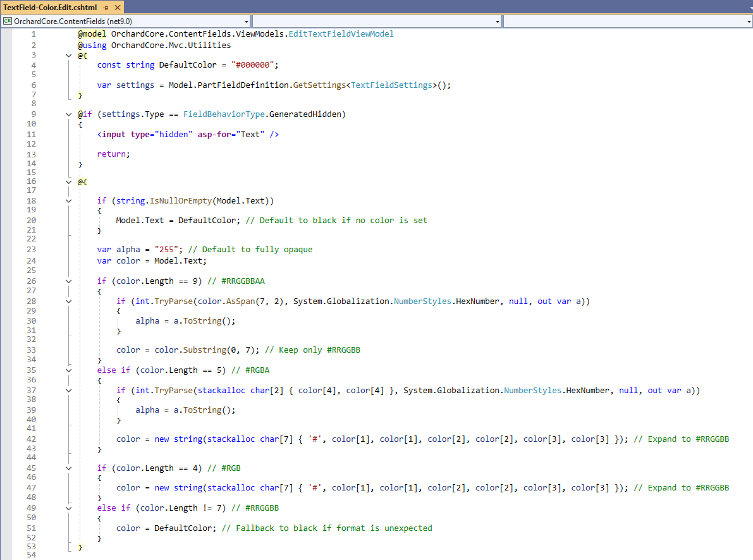Close the TextField-Color.Edit.cshtml tab
The height and width of the screenshot is (560, 753).
(117, 8)
